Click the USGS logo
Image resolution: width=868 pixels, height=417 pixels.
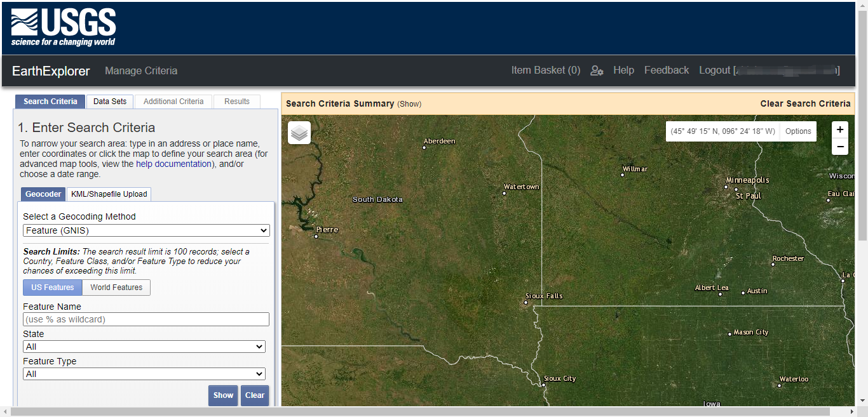64,28
